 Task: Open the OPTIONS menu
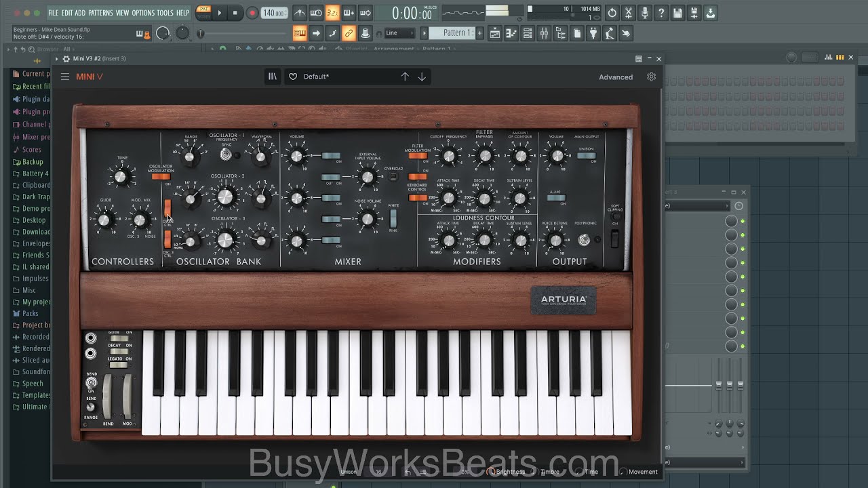[143, 13]
